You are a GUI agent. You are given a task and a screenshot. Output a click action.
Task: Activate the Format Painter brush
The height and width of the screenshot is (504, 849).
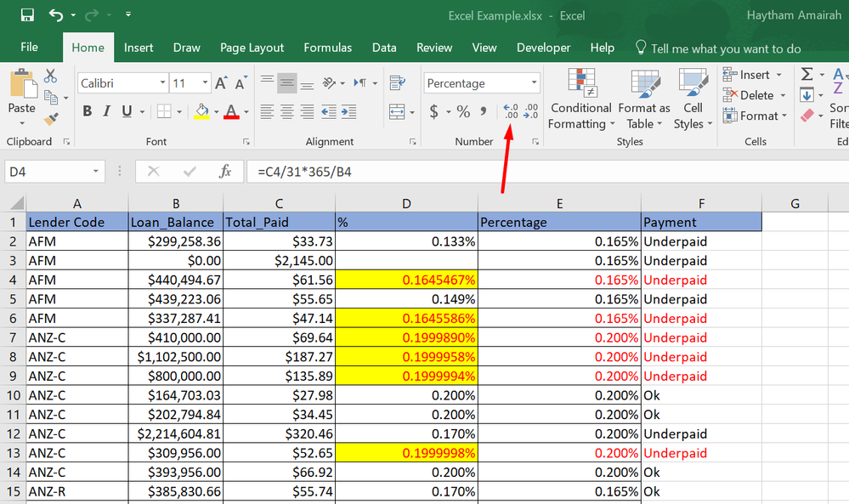click(51, 118)
